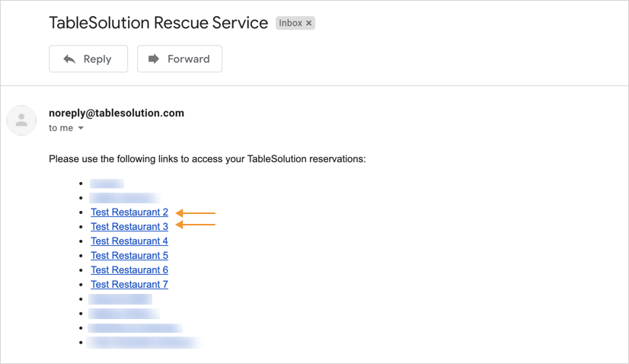Open the Test Restaurant 7 link
629x364 pixels.
(129, 284)
